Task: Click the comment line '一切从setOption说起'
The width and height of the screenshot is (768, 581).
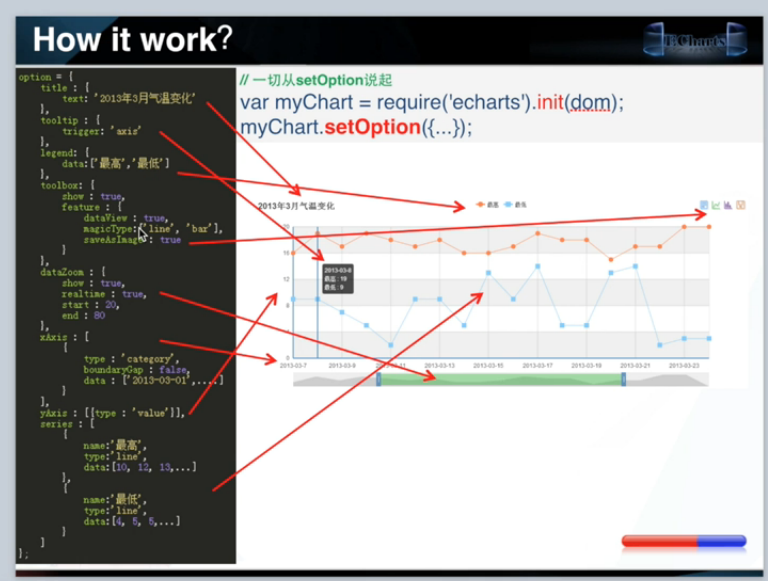Action: (316, 80)
